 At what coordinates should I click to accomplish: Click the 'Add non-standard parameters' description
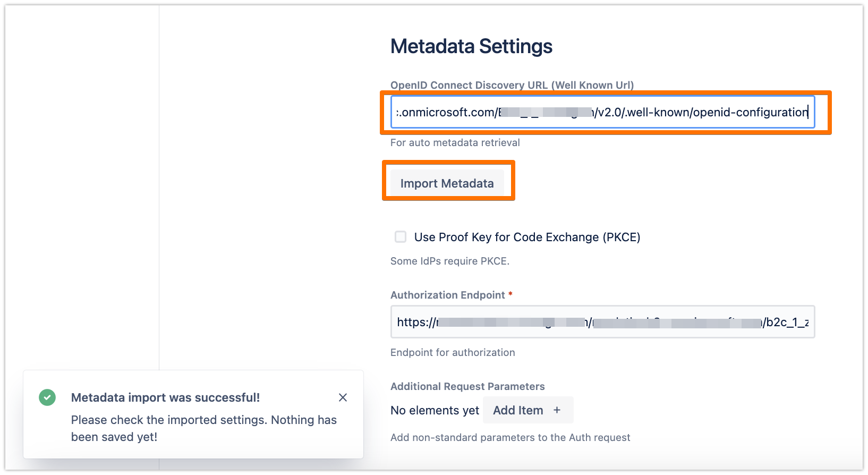click(x=510, y=437)
